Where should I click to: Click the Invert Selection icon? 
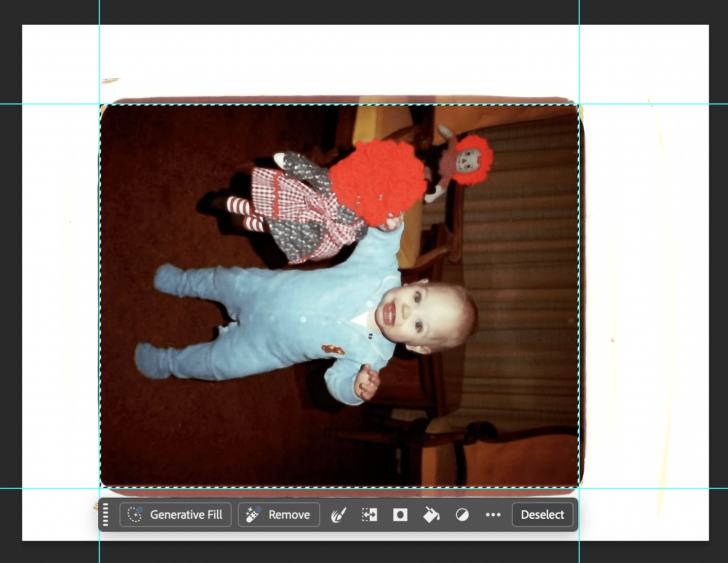pyautogui.click(x=369, y=515)
